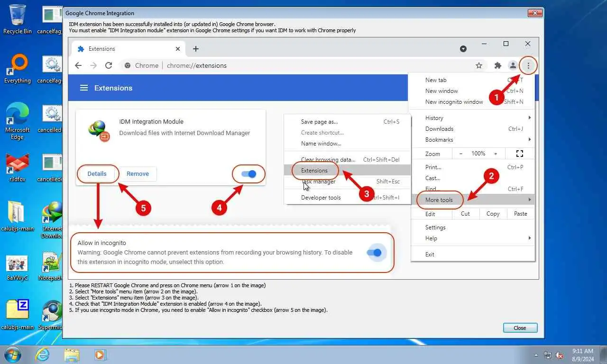
Task: Open Windows Media Player taskbar icon
Action: 100,355
